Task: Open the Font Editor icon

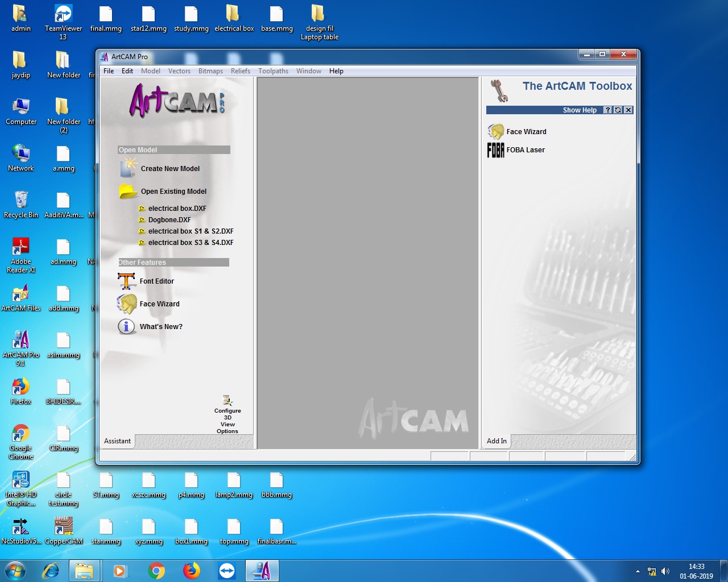Action: click(126, 281)
